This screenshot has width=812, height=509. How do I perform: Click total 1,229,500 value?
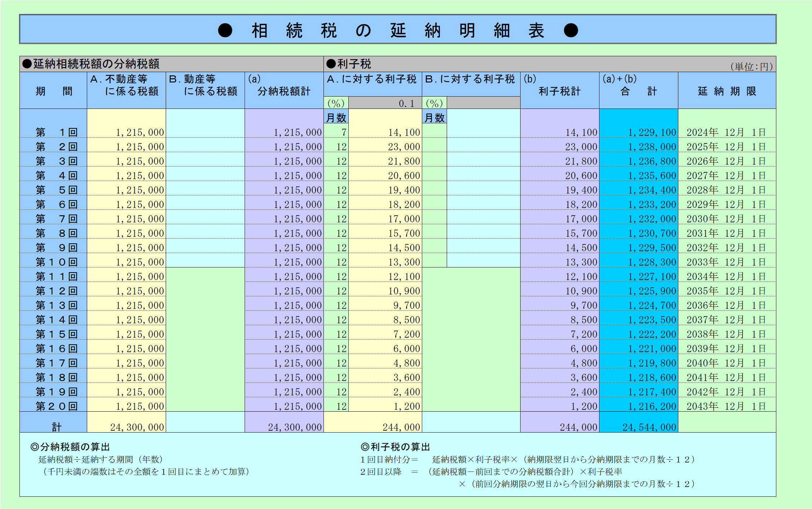point(652,248)
